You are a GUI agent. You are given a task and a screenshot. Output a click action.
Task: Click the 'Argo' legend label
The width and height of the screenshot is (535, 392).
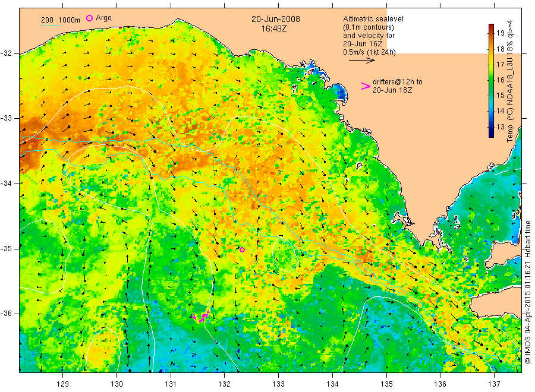point(103,18)
